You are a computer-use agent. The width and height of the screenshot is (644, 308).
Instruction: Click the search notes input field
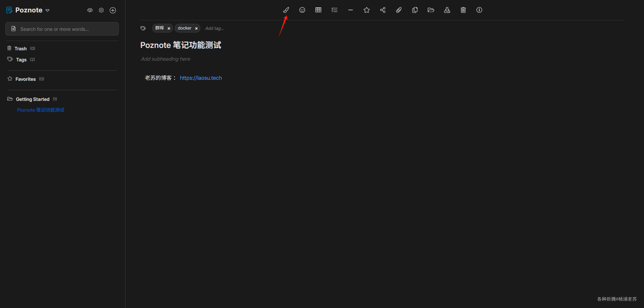coord(62,29)
